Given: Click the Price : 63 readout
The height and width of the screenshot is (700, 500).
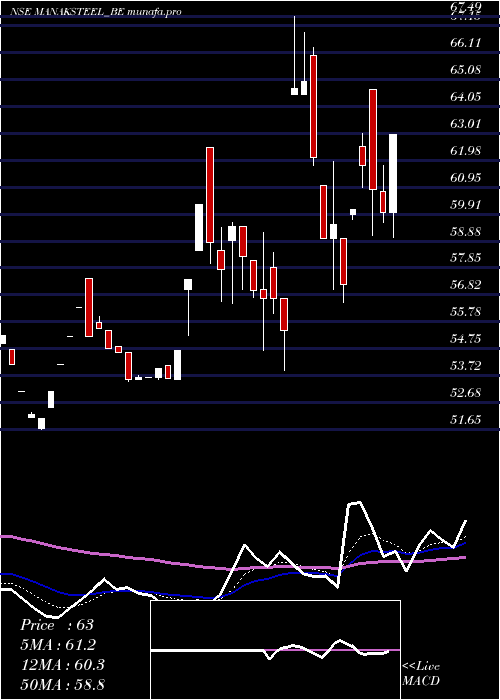Looking at the screenshot, I should [x=57, y=625].
